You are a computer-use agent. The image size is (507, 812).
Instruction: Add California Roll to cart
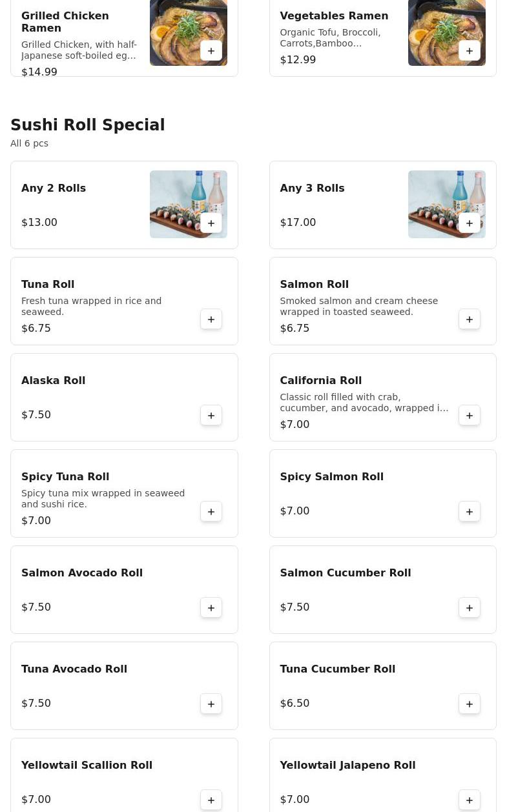[470, 415]
